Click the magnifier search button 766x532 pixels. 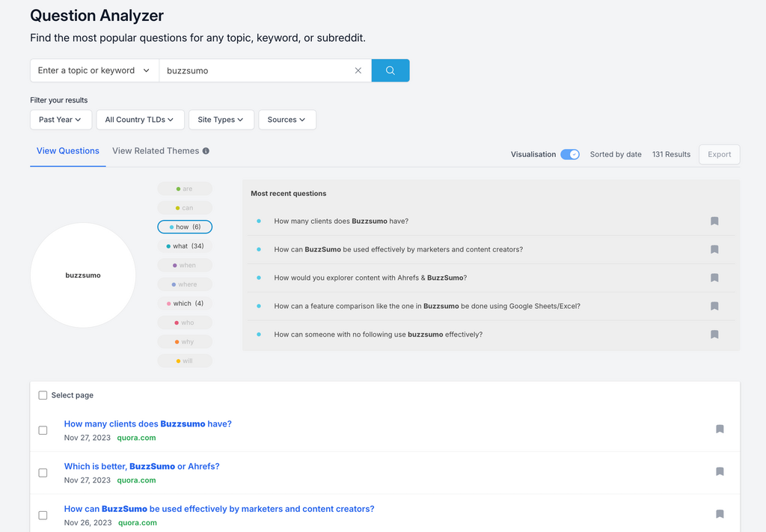390,70
